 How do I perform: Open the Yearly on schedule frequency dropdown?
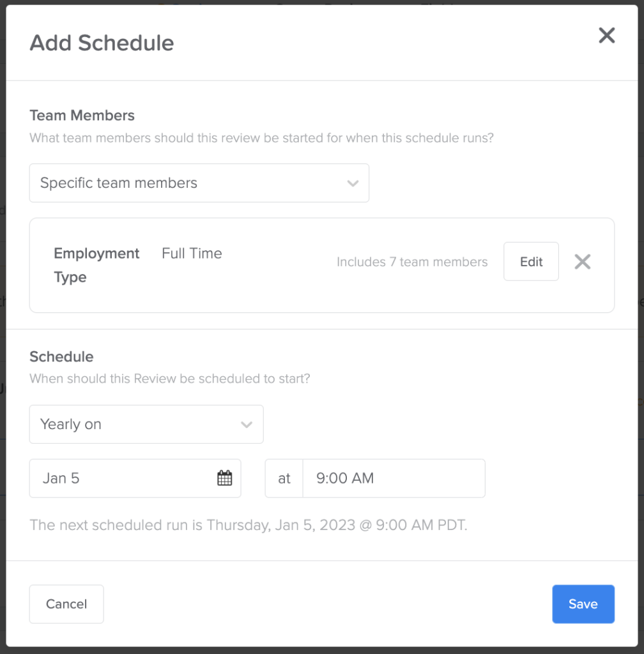tap(146, 424)
